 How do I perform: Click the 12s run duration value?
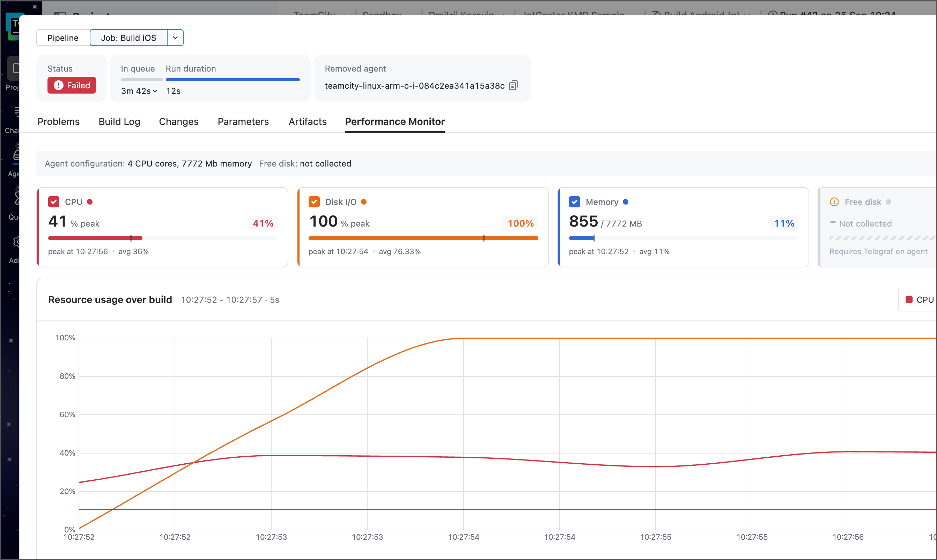pos(173,91)
